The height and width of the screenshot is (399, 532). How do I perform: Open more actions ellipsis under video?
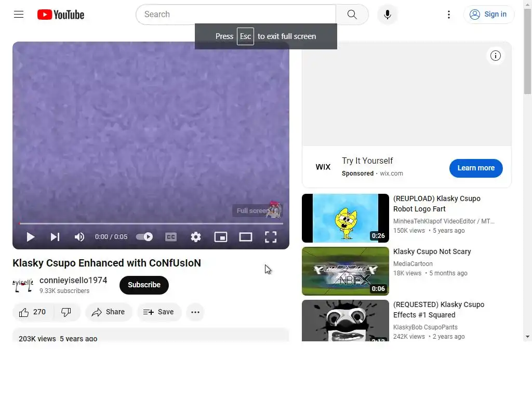(x=195, y=312)
